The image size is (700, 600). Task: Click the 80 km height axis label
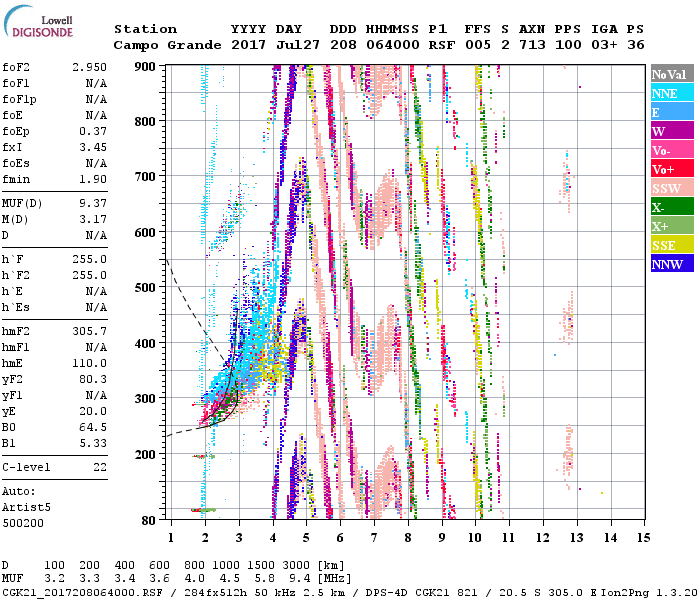149,521
